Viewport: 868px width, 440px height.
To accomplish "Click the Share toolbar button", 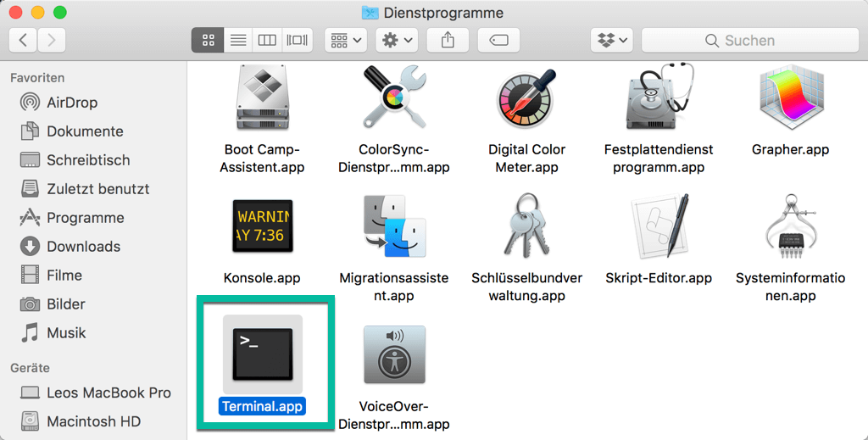I will 448,40.
